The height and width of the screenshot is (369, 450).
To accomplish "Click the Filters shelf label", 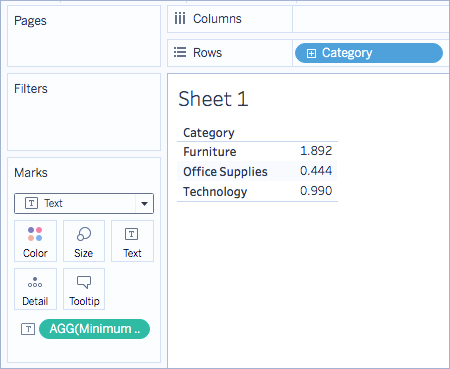I will [x=31, y=89].
